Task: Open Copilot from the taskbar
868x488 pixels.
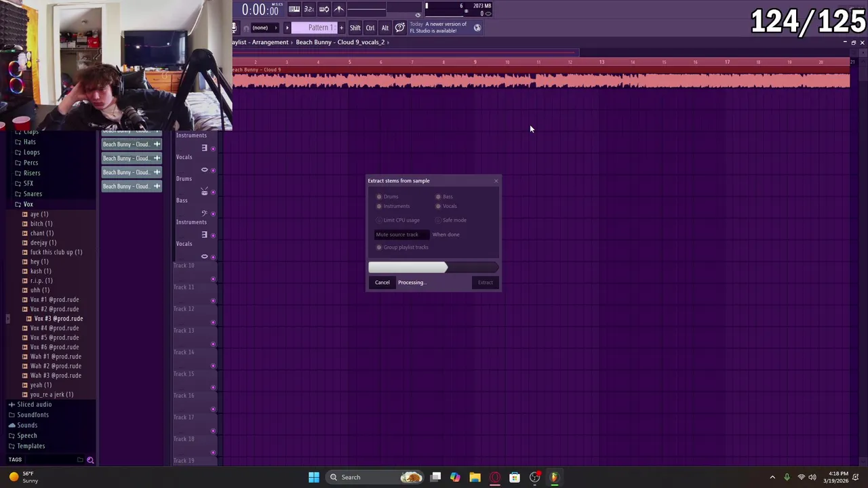Action: tap(455, 477)
